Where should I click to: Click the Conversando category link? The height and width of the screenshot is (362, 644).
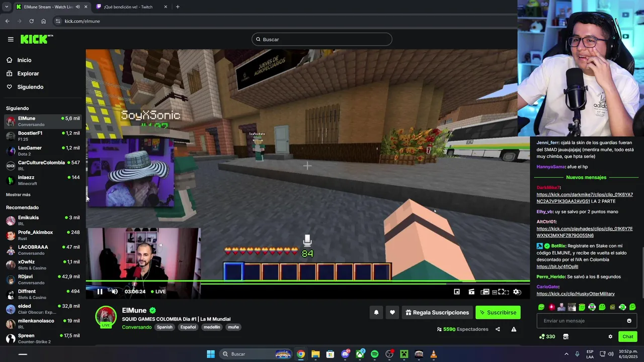tap(136, 327)
